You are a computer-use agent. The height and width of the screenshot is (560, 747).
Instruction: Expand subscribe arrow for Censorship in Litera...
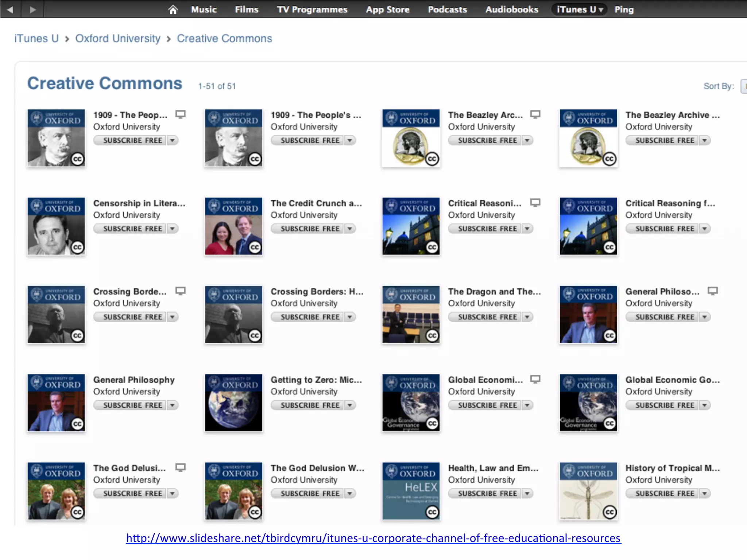173,229
